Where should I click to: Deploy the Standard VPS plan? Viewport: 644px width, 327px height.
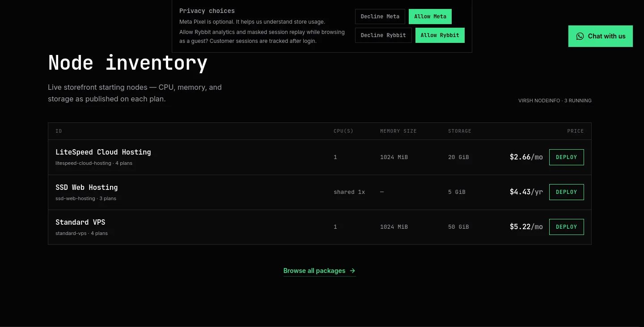click(567, 227)
